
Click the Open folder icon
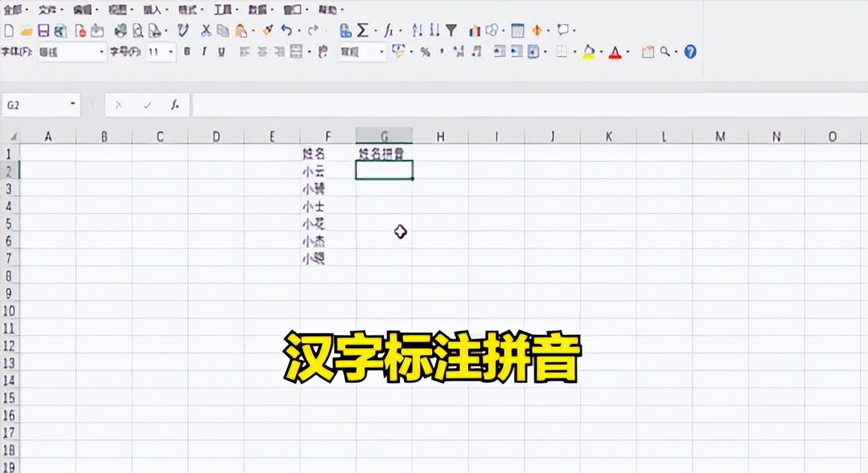click(x=27, y=31)
